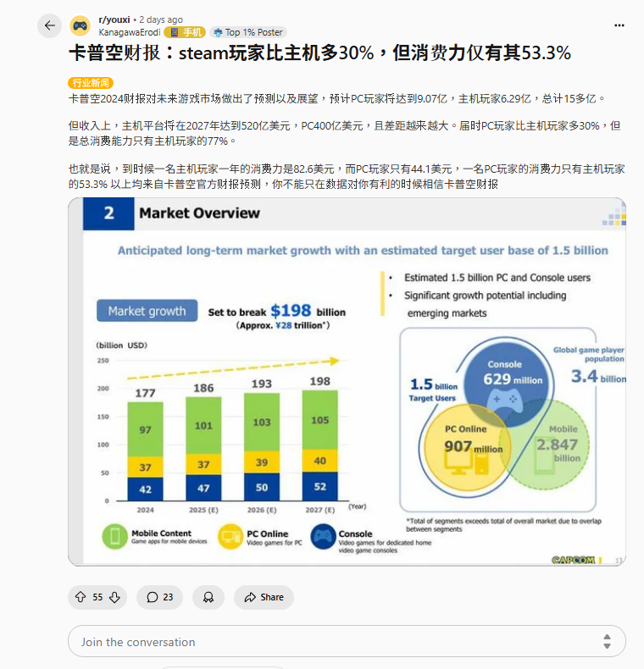
Task: Filter by the 行业新闻 post flair
Action: pos(91,83)
